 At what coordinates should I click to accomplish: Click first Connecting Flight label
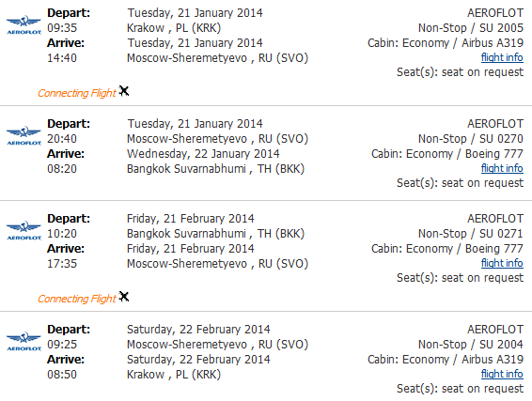(x=77, y=93)
